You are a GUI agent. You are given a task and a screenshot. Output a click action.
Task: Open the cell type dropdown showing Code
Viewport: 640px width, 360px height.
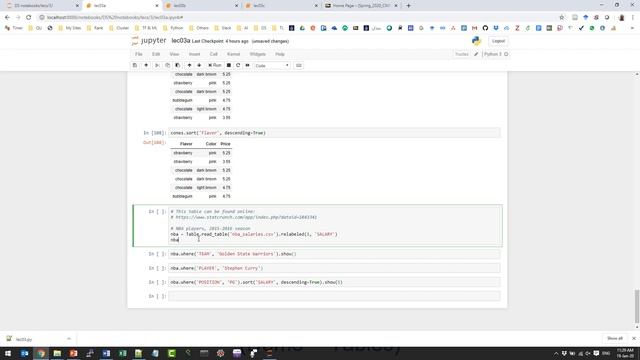point(272,65)
